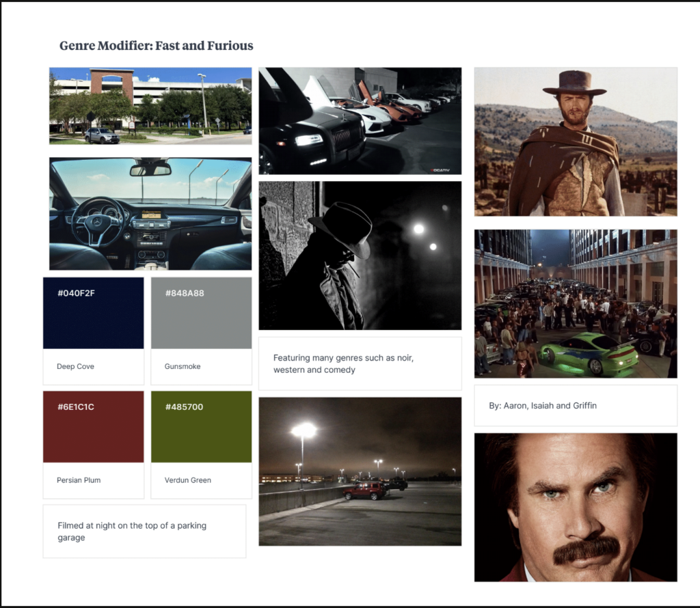Image resolution: width=700 pixels, height=608 pixels.
Task: Select the #6E1C1C dark red swatch
Action: (94, 427)
